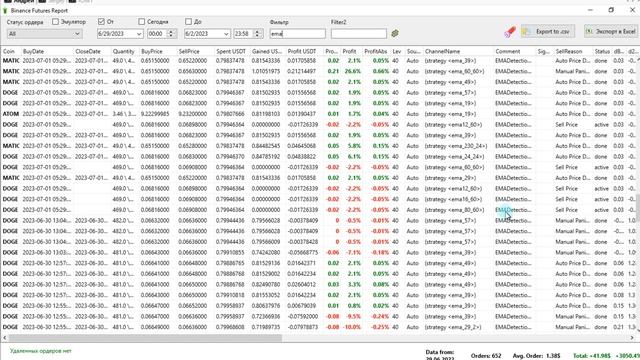The image size is (640, 360).
Task: Select the (strategy <ema_230_24>) channel cell
Action: [456, 146]
